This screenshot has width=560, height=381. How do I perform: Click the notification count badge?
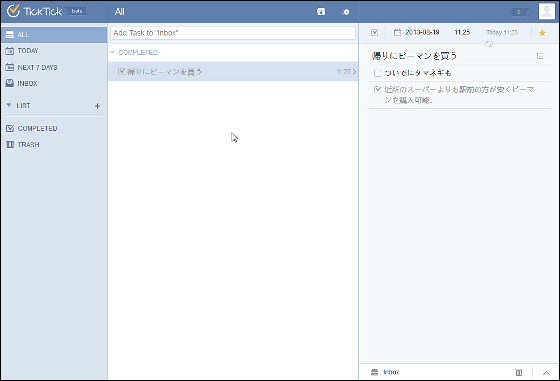pos(519,12)
